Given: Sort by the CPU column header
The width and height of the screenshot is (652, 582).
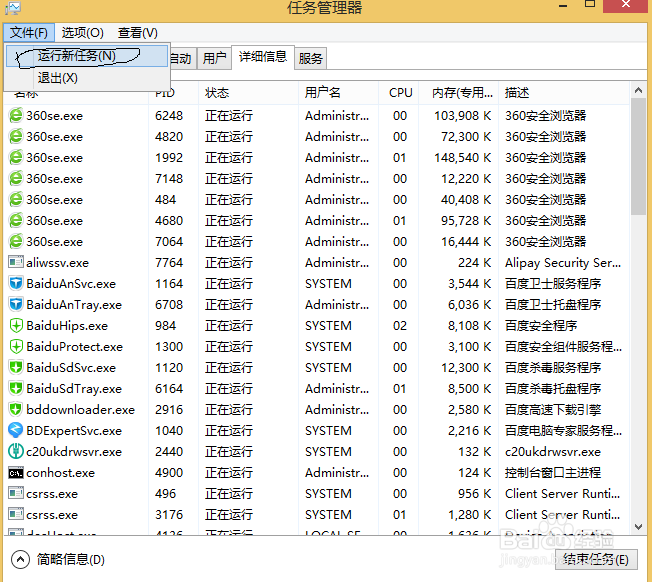Looking at the screenshot, I should click(399, 92).
